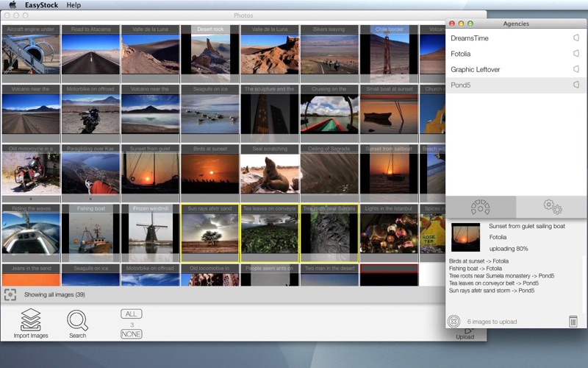Select the 'Fishing boat' photo in grid
Viewport: 588px width, 368px height.
pos(90,233)
